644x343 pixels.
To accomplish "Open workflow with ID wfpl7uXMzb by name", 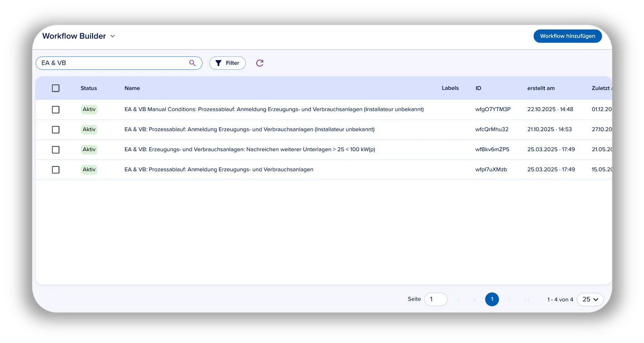I will point(219,169).
